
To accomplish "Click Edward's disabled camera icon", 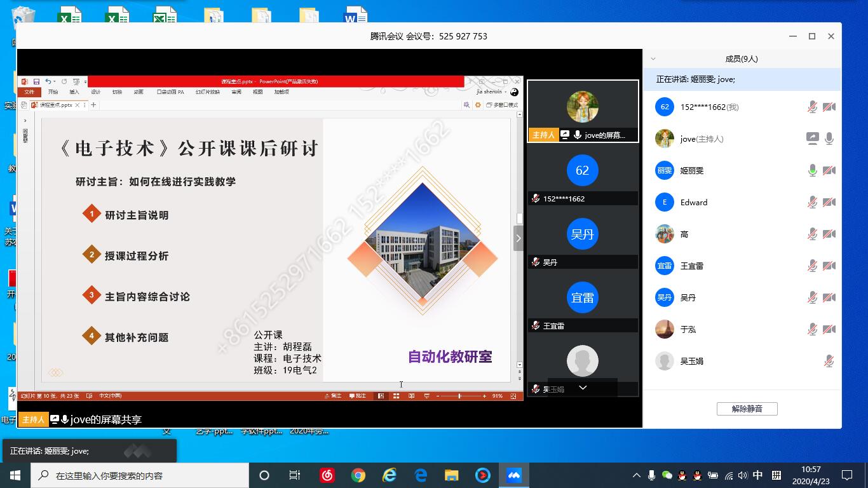I will [829, 202].
